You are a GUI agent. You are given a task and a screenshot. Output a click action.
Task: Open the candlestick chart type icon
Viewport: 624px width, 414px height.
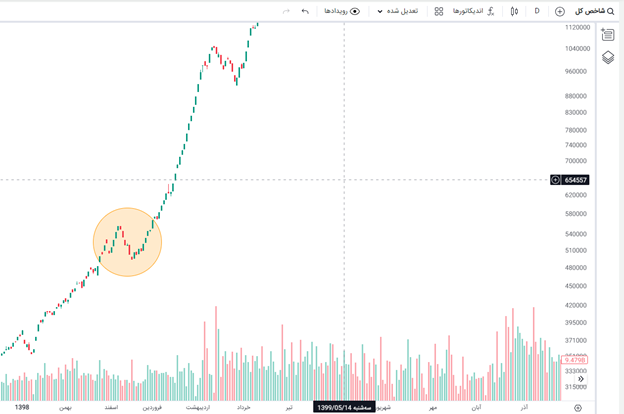point(514,11)
